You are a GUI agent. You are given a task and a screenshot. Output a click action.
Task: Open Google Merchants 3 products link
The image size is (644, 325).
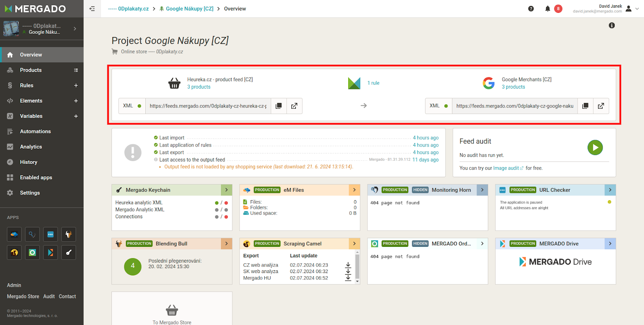(514, 87)
